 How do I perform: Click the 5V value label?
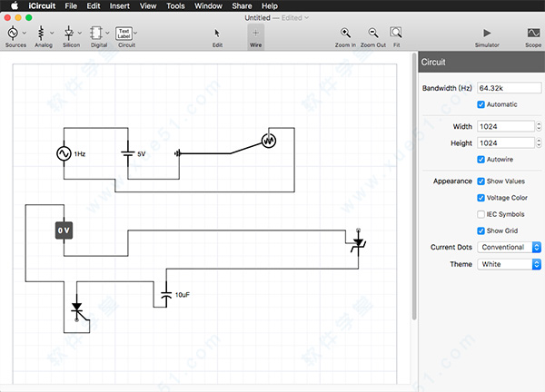click(141, 154)
